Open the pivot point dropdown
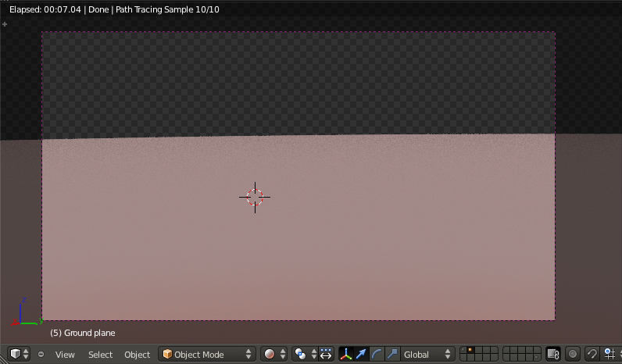 pyautogui.click(x=305, y=354)
